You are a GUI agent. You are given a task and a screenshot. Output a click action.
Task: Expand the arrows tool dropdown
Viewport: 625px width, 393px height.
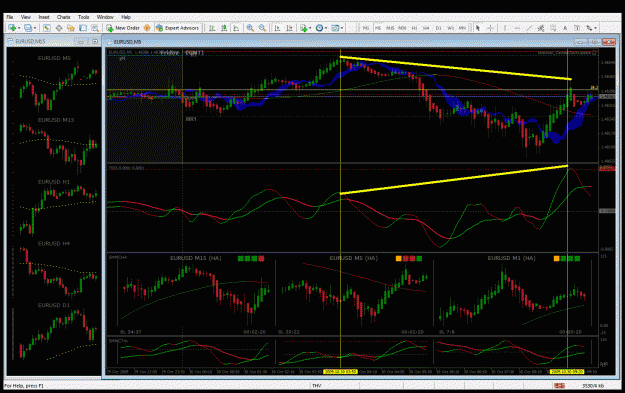596,28
